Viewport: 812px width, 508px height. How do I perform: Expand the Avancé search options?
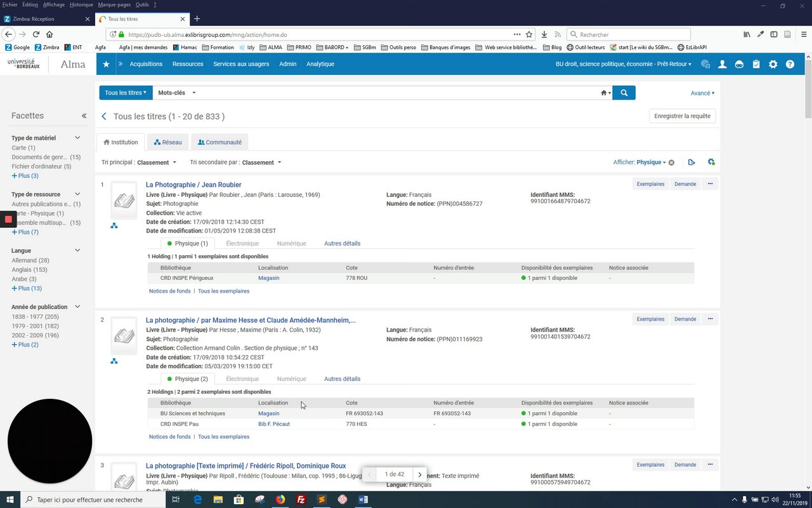pyautogui.click(x=702, y=93)
